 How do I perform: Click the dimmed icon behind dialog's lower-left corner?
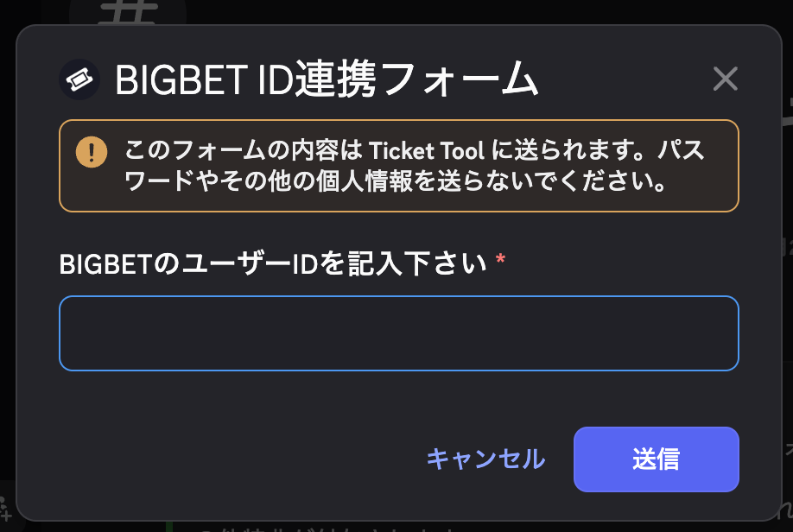point(5,508)
